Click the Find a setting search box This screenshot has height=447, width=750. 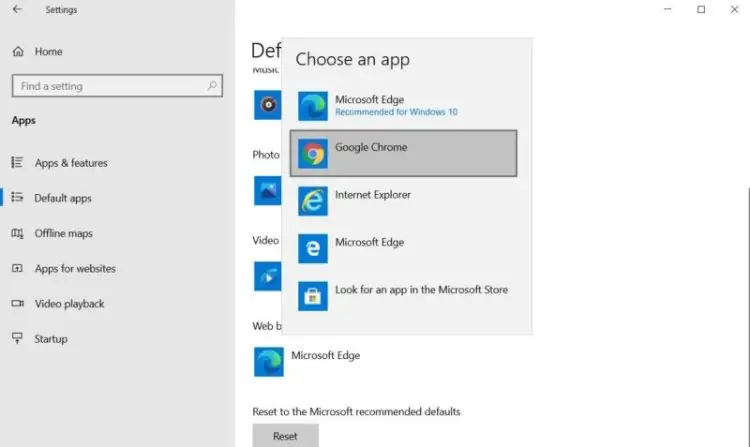pos(117,86)
